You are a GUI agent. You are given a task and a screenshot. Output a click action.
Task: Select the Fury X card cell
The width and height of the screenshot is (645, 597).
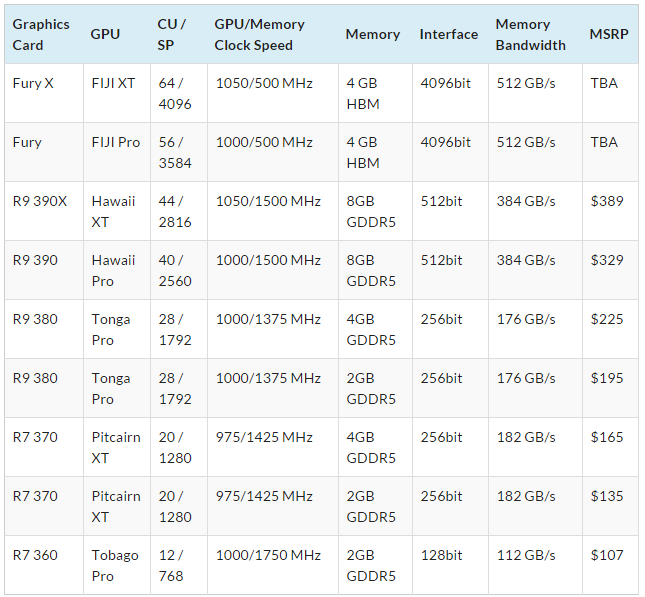(x=44, y=93)
